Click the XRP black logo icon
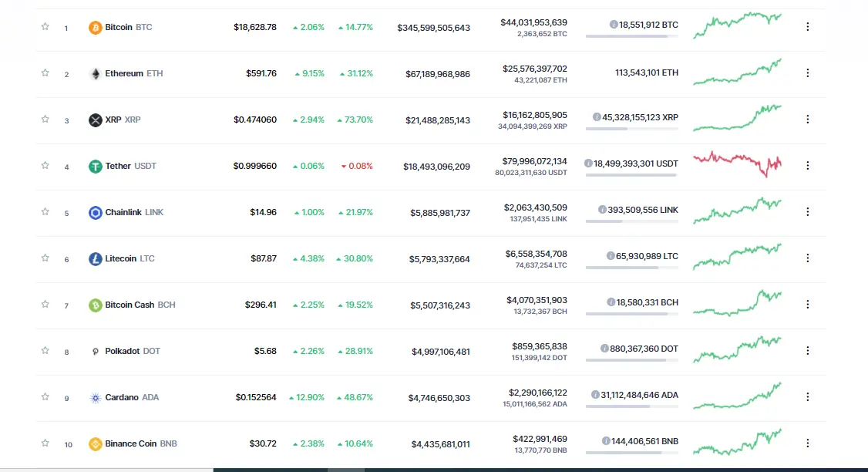868x472 pixels. (96, 120)
